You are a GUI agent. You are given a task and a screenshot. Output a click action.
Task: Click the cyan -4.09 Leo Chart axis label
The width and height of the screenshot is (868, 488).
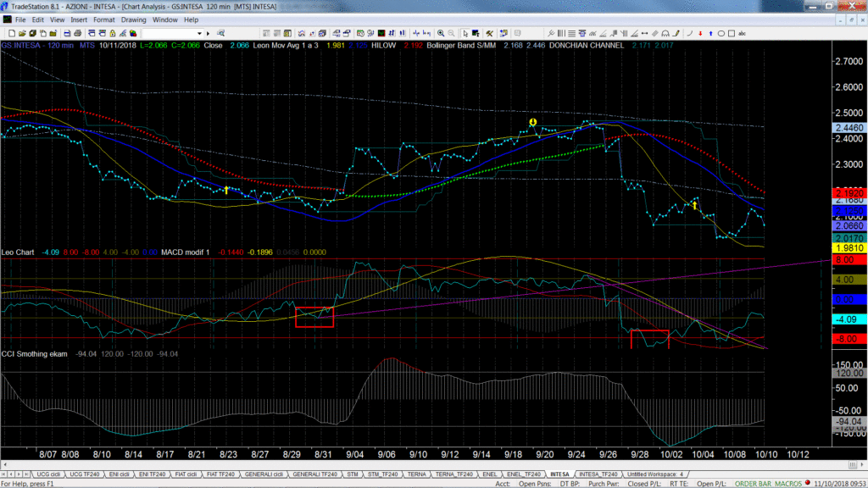pos(849,319)
